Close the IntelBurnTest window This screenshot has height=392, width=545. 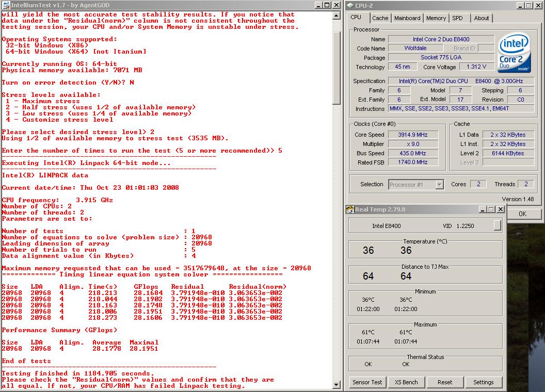pyautogui.click(x=336, y=5)
